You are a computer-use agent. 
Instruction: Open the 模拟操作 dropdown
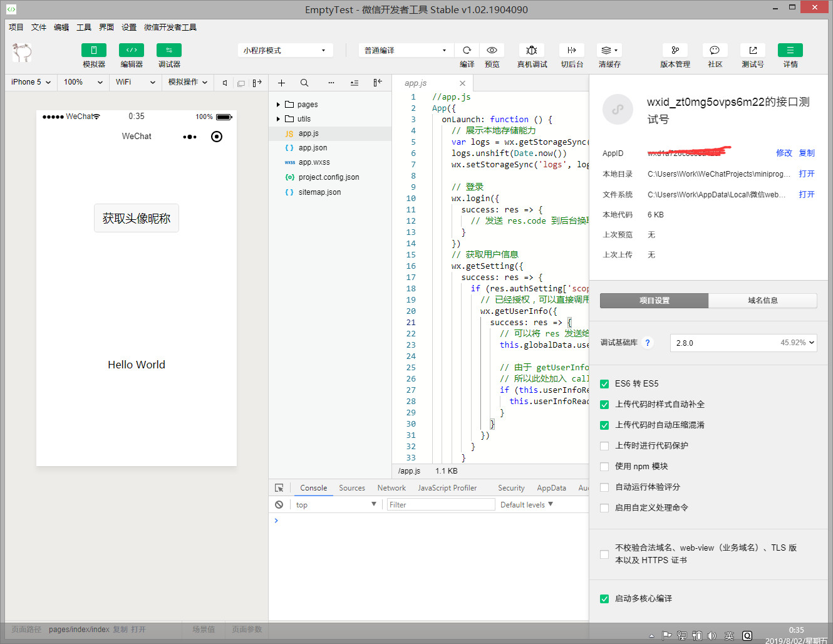click(x=187, y=82)
